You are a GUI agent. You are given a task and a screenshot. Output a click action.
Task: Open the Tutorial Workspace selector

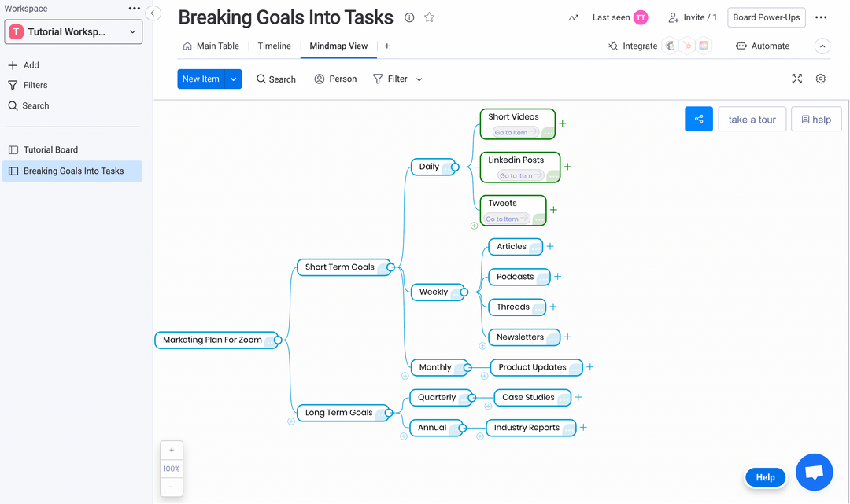[73, 31]
